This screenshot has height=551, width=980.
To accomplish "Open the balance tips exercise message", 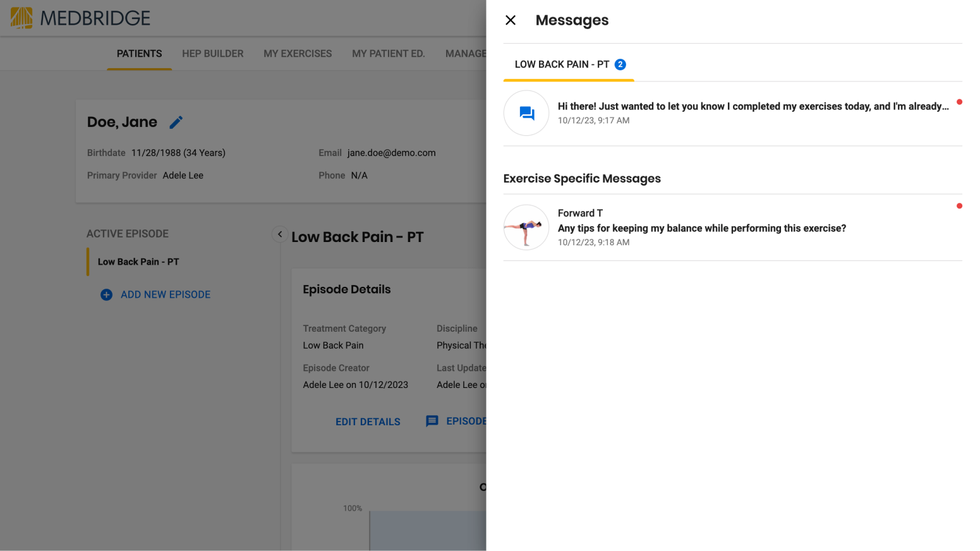I will pyautogui.click(x=701, y=228).
